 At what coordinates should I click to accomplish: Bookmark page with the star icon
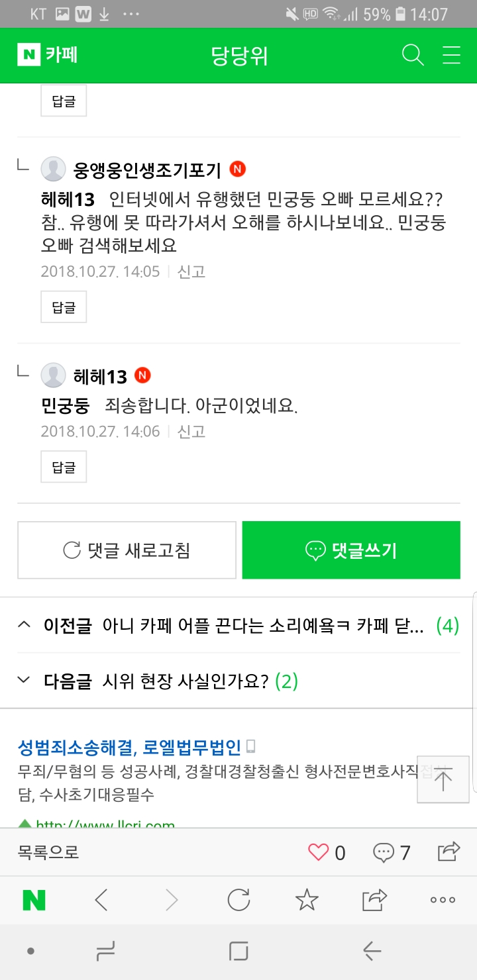pyautogui.click(x=307, y=900)
